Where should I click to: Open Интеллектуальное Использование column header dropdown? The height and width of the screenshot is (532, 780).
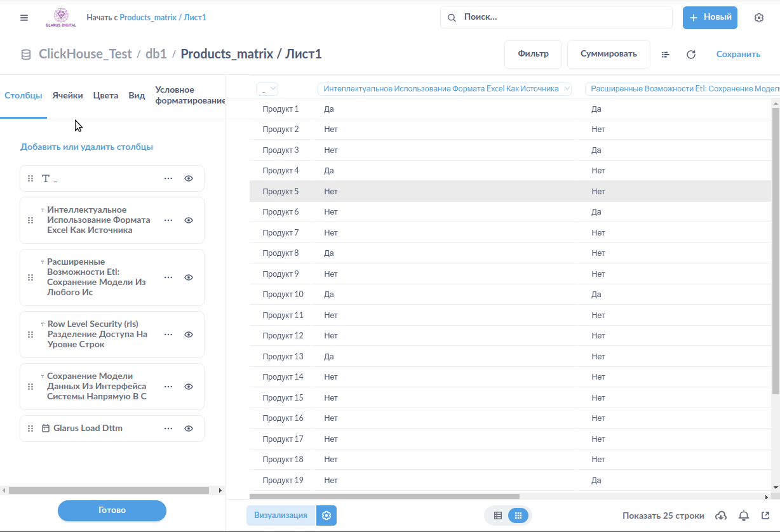(x=445, y=90)
